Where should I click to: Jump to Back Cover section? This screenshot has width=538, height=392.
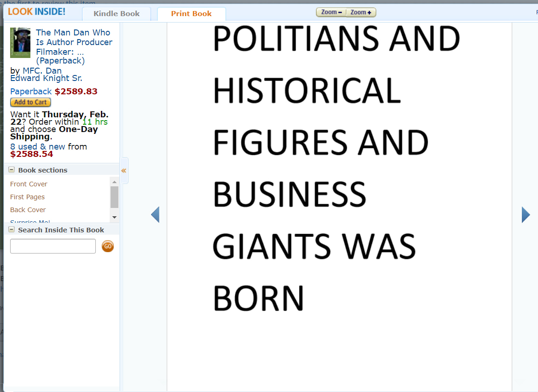pos(28,210)
